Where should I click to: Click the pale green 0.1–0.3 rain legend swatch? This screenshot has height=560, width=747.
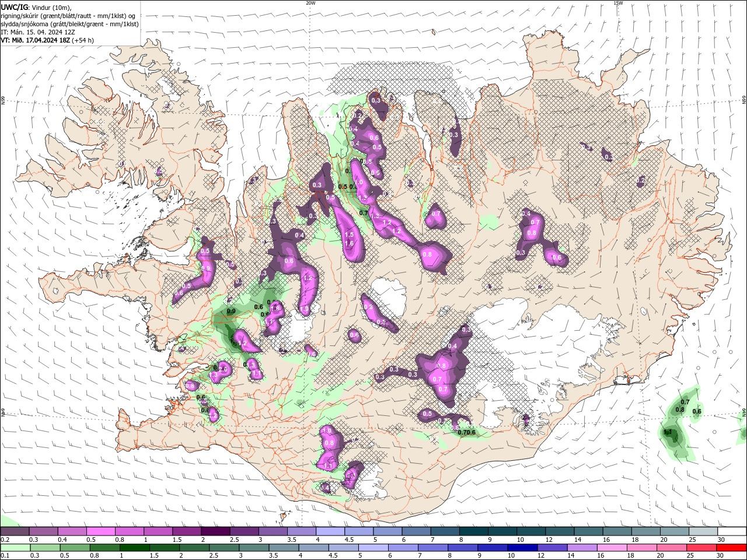15,547
